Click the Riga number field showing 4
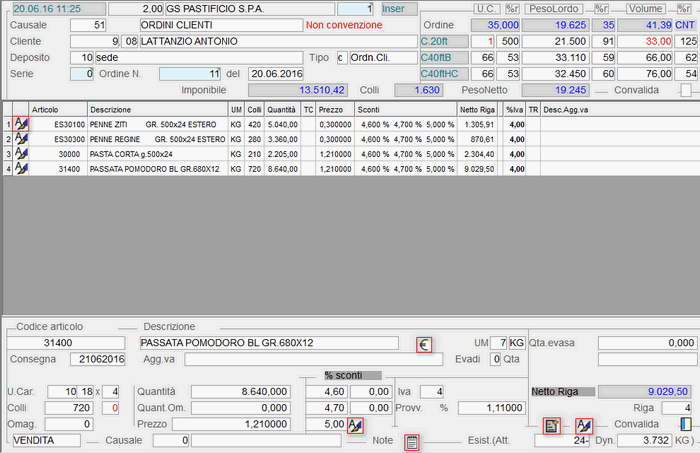This screenshot has height=453, width=700. 677,408
